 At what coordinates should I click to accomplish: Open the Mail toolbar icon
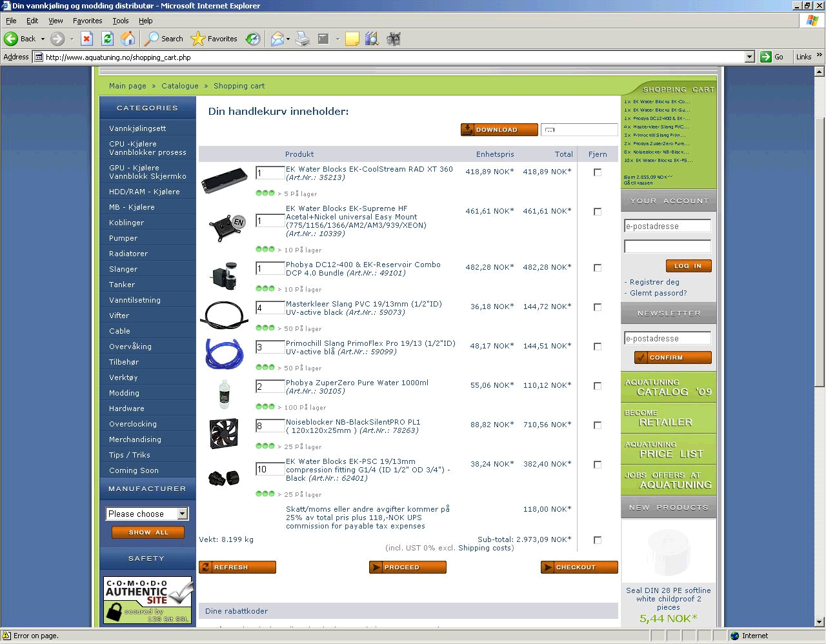277,39
